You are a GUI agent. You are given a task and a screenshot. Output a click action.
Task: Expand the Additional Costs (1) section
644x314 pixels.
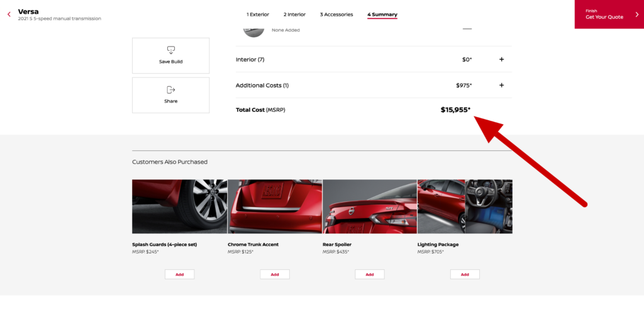pyautogui.click(x=501, y=85)
